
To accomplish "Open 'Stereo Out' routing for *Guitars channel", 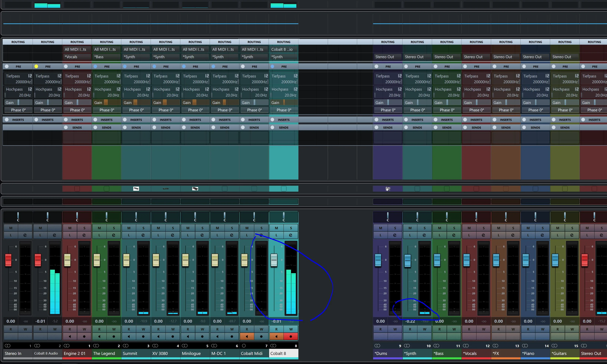I will coord(565,57).
